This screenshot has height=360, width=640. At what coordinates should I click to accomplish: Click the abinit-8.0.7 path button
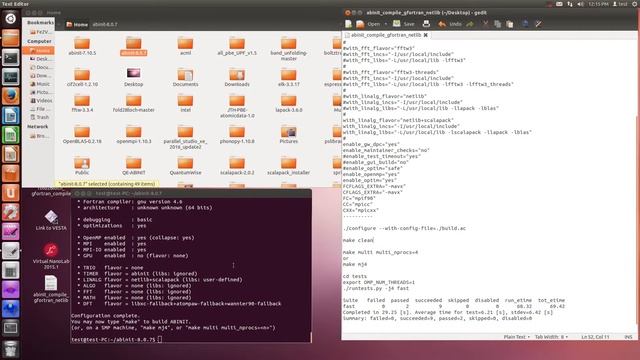[x=104, y=24]
